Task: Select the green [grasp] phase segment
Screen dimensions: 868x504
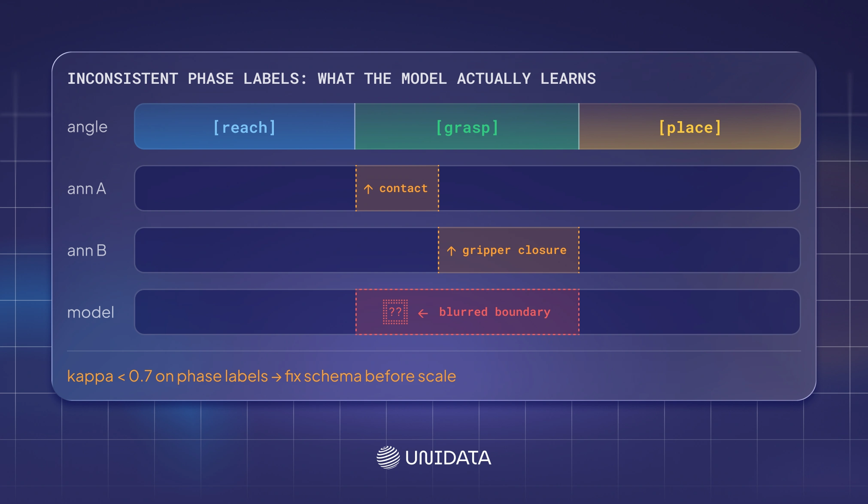Action: [x=467, y=127]
